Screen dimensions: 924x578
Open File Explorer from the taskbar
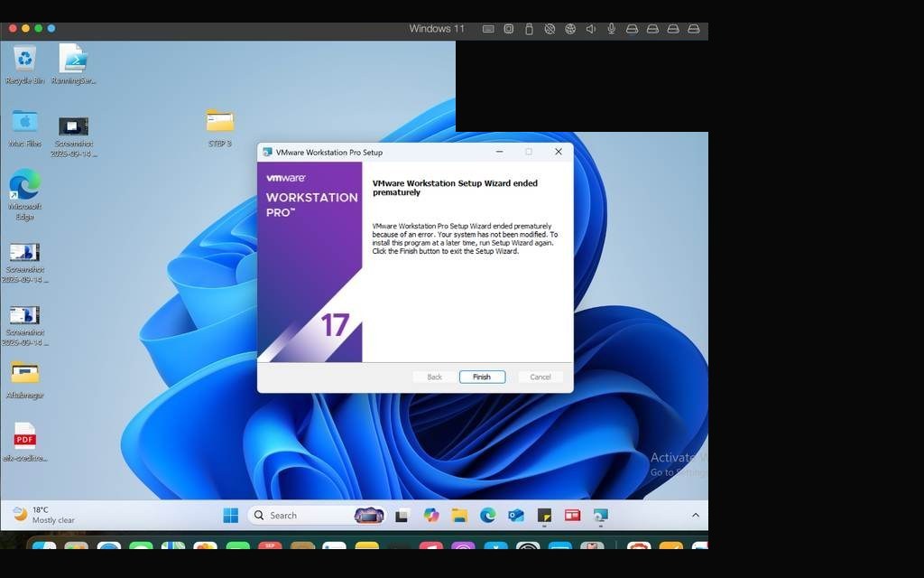[459, 516]
